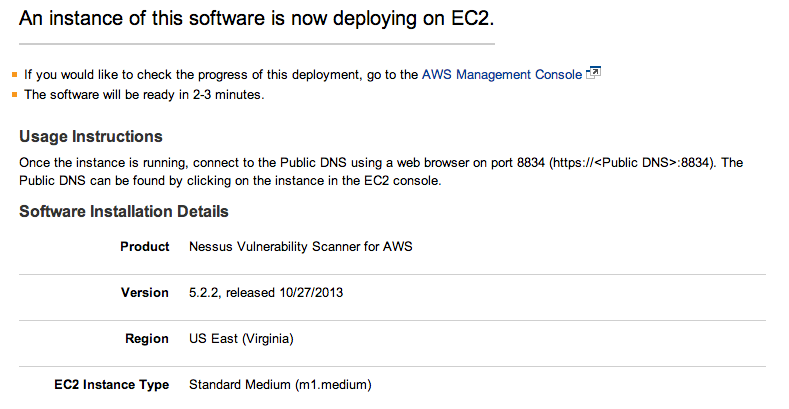Click the EC2 Instance Type label
789x409 pixels.
coord(112,385)
